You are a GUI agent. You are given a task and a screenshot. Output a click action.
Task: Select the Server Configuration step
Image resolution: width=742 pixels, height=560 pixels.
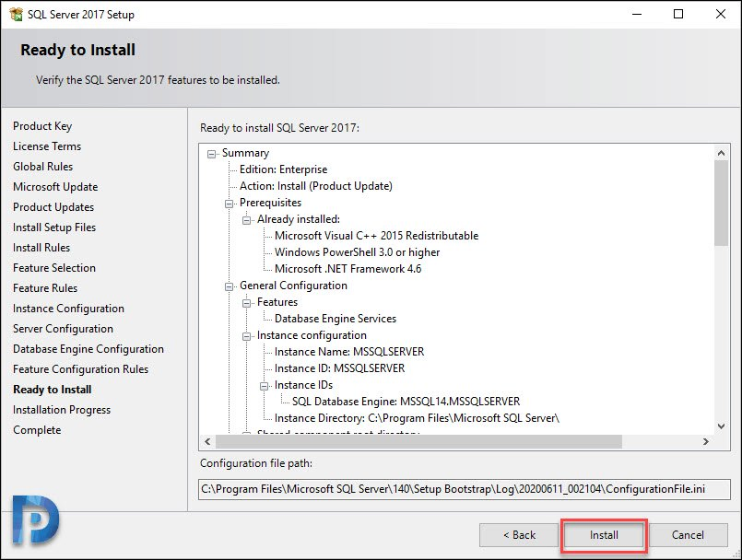coord(63,329)
